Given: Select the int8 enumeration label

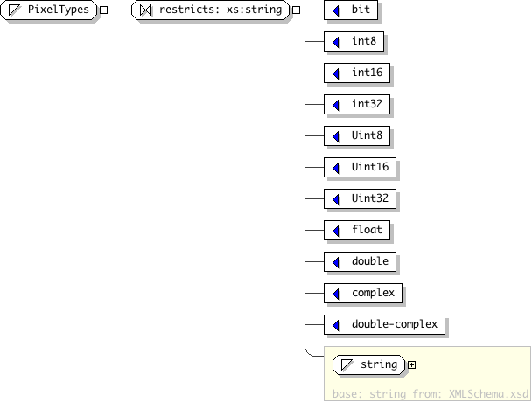Looking at the screenshot, I should click(x=364, y=41).
